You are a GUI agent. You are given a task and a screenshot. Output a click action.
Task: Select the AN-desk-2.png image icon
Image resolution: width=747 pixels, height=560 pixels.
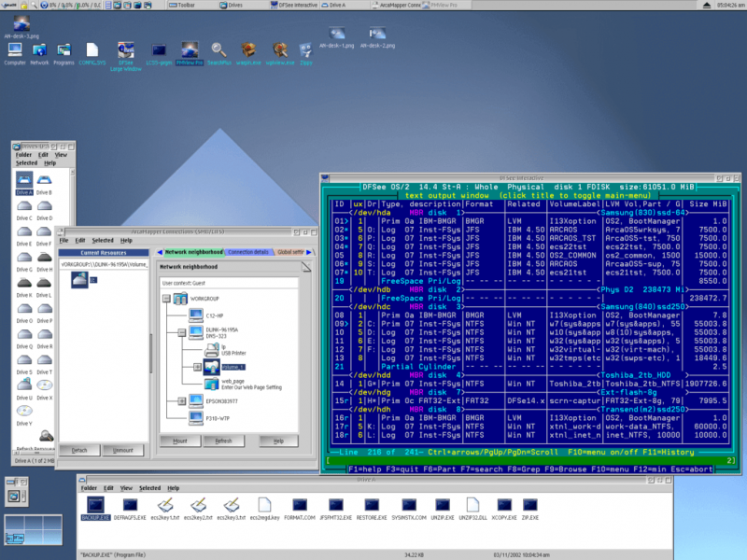point(377,37)
